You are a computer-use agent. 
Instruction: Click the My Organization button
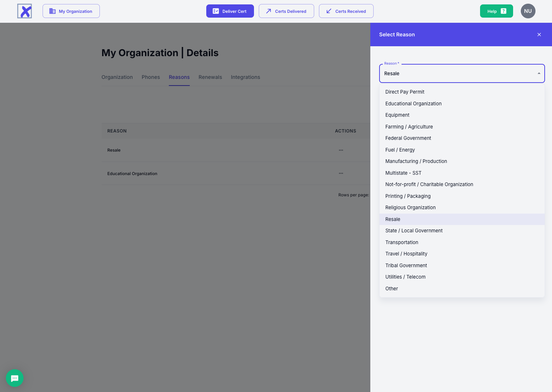tap(71, 11)
